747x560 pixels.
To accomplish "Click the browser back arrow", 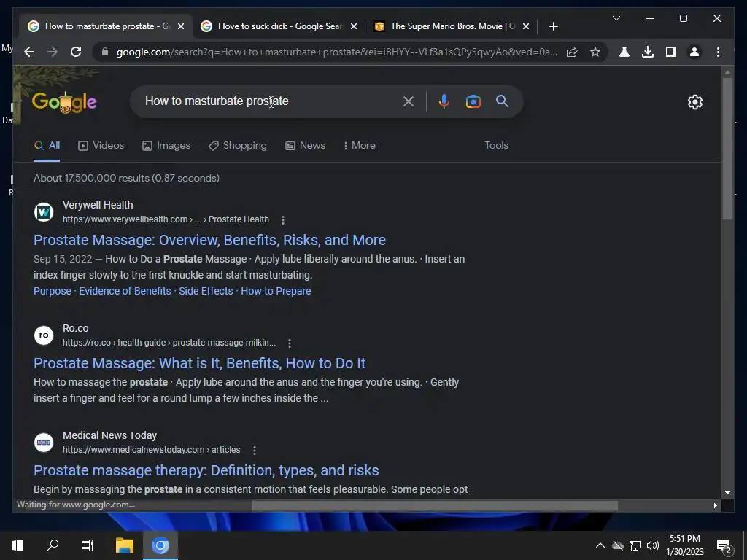I will 29,52.
